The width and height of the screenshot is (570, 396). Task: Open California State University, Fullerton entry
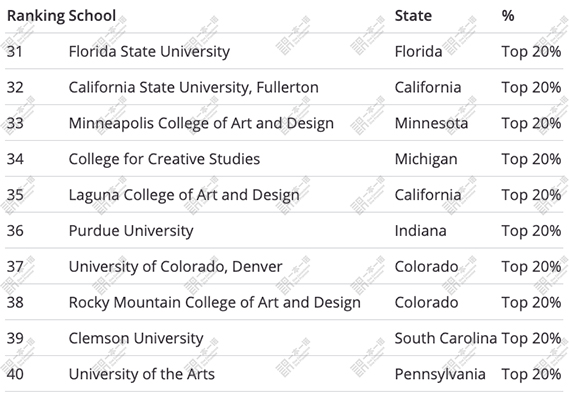tap(194, 87)
